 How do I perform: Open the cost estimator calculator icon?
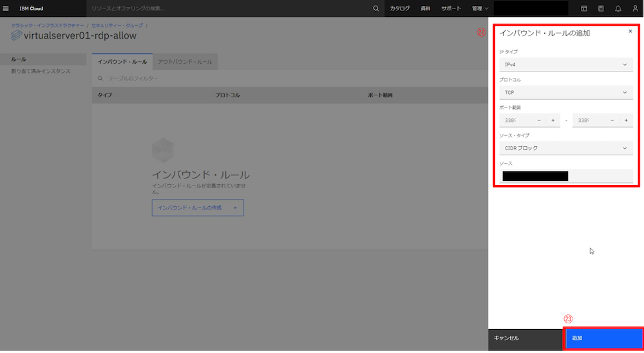point(601,8)
